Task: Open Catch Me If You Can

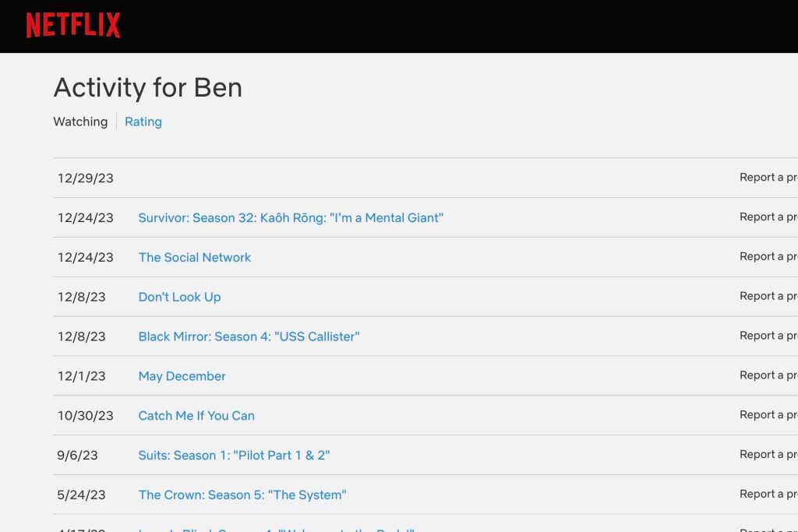Action: [x=196, y=416]
